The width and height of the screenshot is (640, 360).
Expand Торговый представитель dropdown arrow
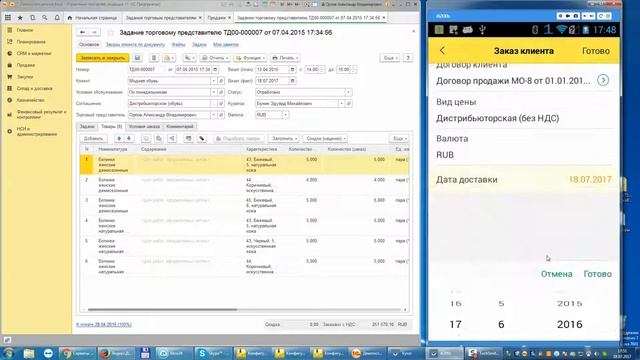pos(213,115)
